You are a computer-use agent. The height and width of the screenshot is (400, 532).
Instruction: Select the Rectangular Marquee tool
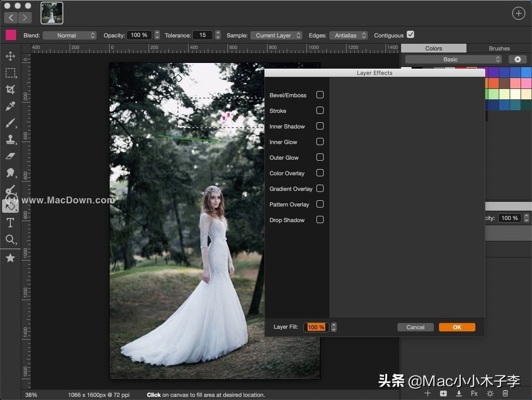coord(10,73)
